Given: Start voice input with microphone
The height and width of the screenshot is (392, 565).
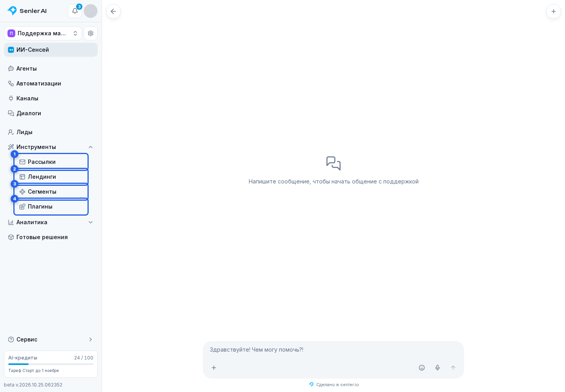Looking at the screenshot, I should pyautogui.click(x=437, y=368).
